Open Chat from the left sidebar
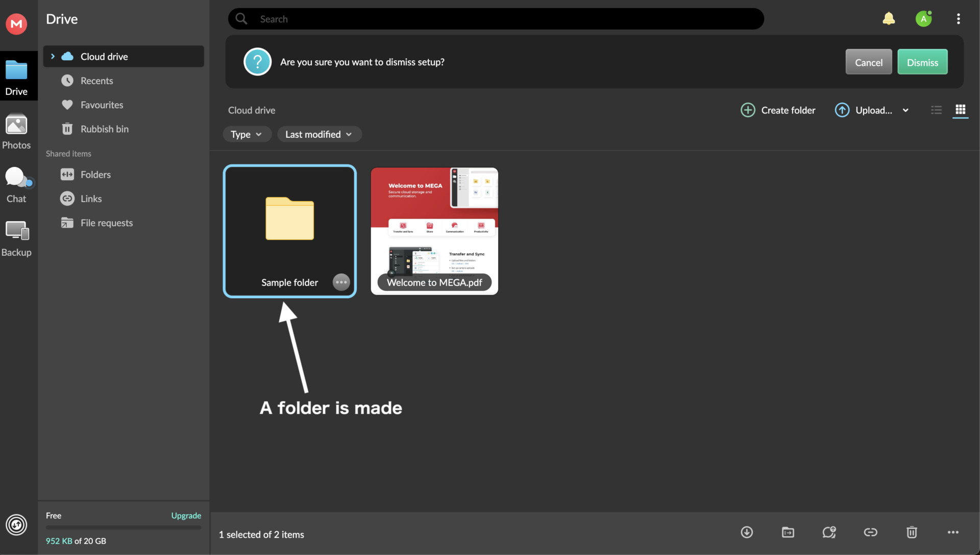This screenshot has height=555, width=980. point(16,184)
